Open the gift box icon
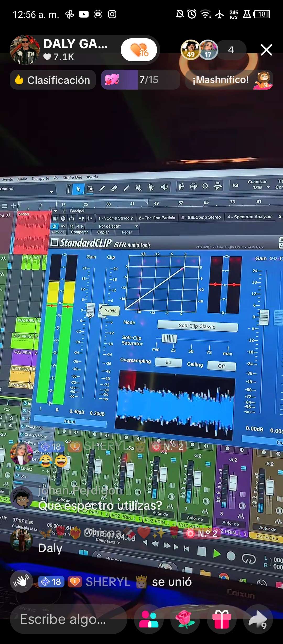Viewport: 283px width, 644px height. coord(222,619)
